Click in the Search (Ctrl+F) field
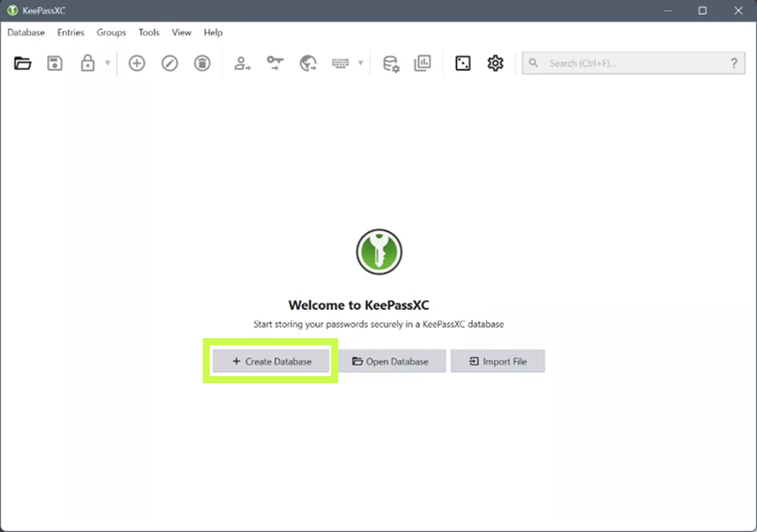This screenshot has width=757, height=532. coord(633,63)
